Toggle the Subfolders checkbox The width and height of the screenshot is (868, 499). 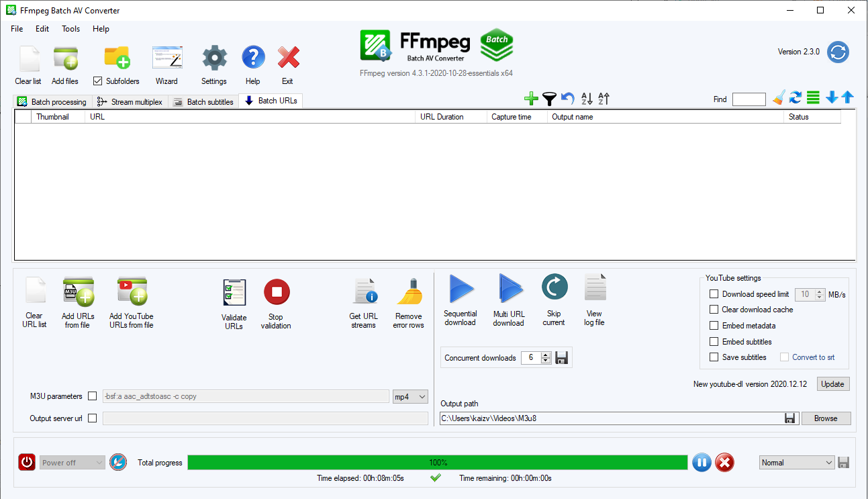[98, 81]
